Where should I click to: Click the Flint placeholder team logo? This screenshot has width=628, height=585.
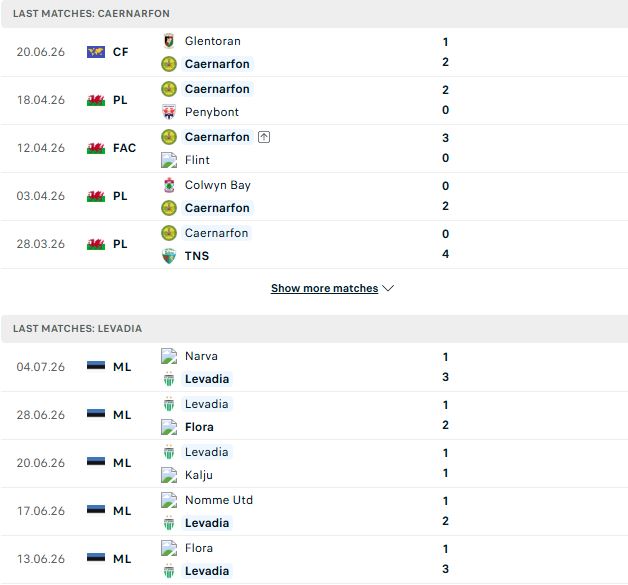[169, 160]
